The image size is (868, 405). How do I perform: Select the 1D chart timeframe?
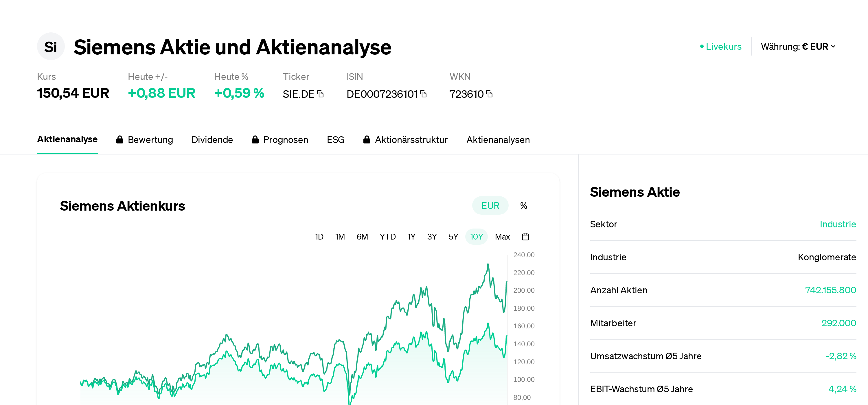[x=319, y=237]
